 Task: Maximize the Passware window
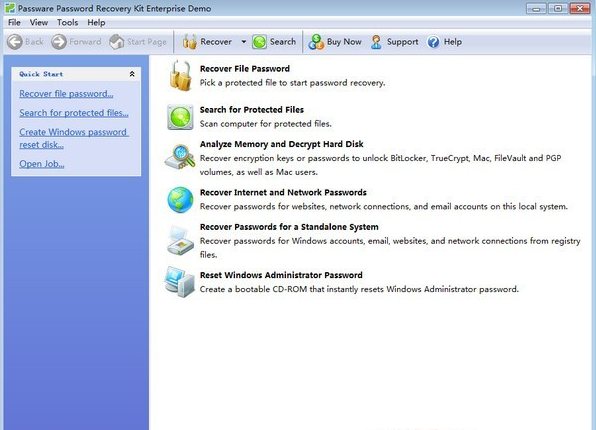(x=558, y=8)
